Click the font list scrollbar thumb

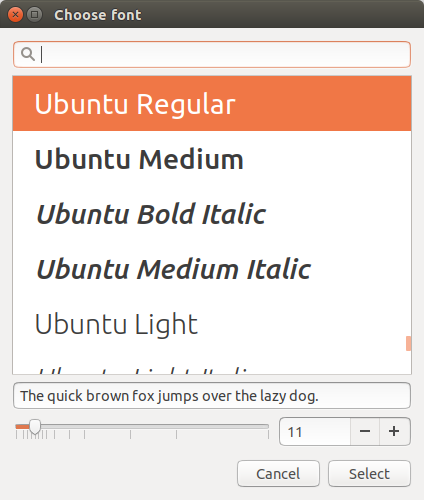click(408, 343)
